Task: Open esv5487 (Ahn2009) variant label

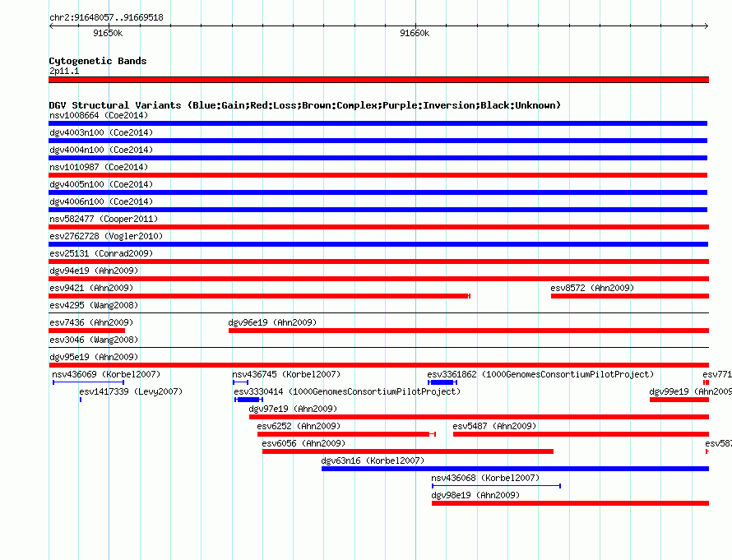Action: click(x=494, y=426)
